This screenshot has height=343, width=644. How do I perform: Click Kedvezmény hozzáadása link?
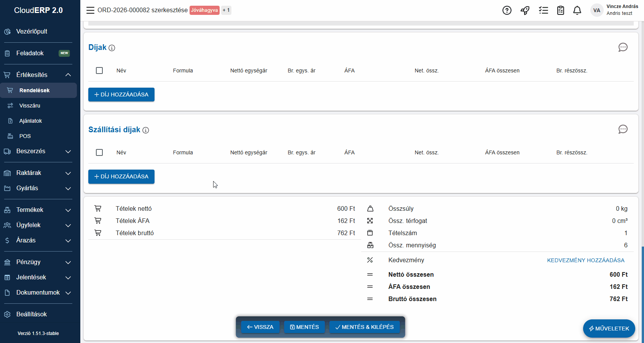(x=585, y=260)
